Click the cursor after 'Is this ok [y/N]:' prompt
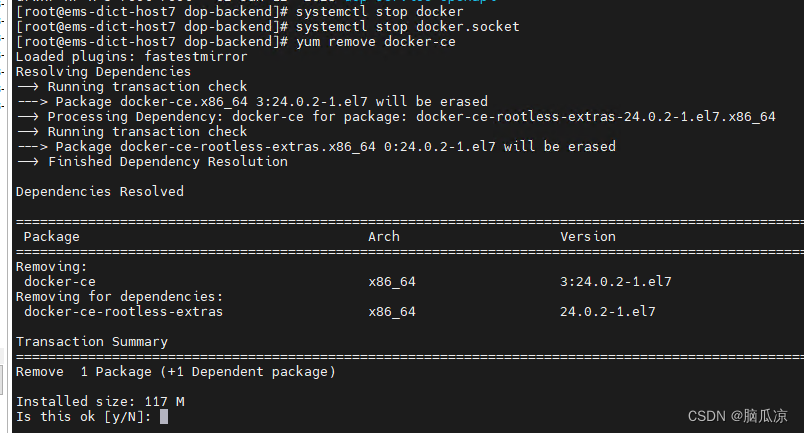The width and height of the screenshot is (804, 433). 164,417
